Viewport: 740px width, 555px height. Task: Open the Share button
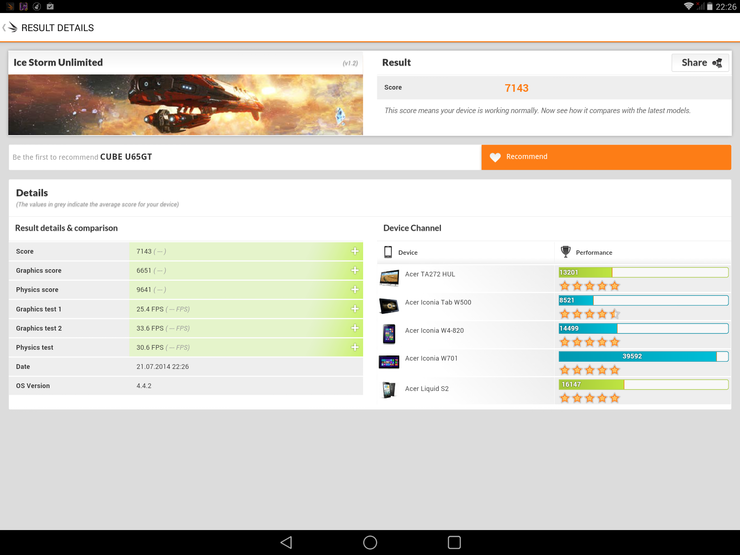(x=700, y=63)
